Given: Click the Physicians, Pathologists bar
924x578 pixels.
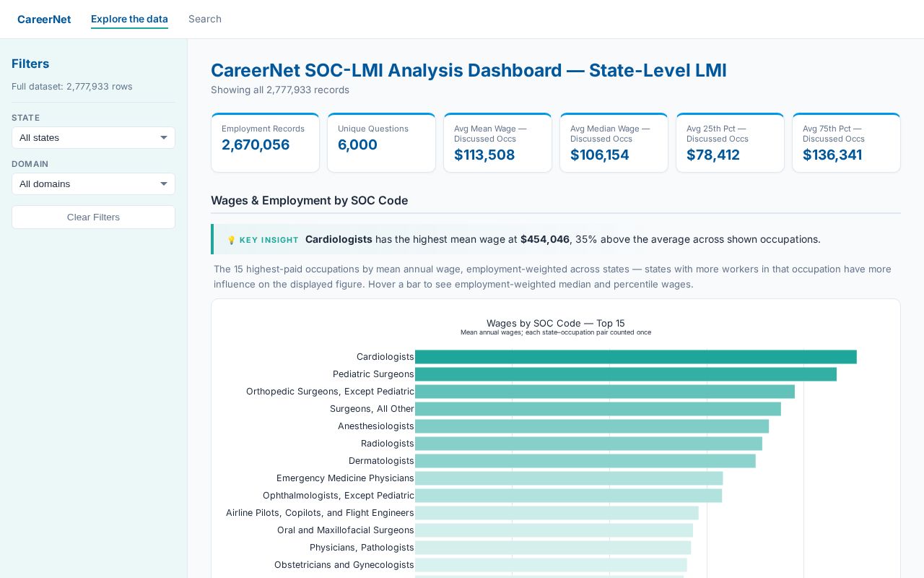Looking at the screenshot, I should click(553, 548).
